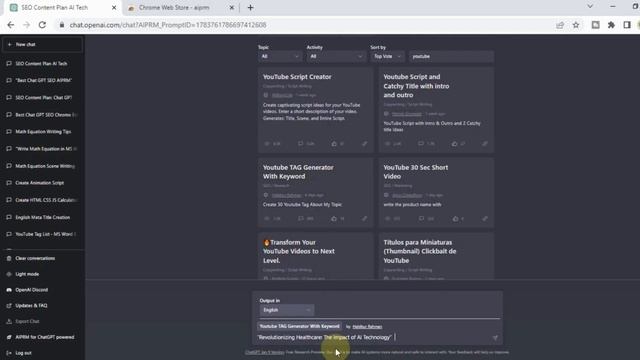The width and height of the screenshot is (640, 360).
Task: Open the Sort by Top Vote dropdown
Action: [387, 56]
